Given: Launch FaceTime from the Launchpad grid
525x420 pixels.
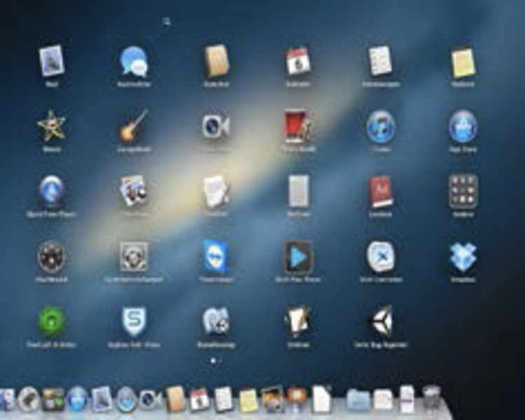Looking at the screenshot, I should 216,127.
